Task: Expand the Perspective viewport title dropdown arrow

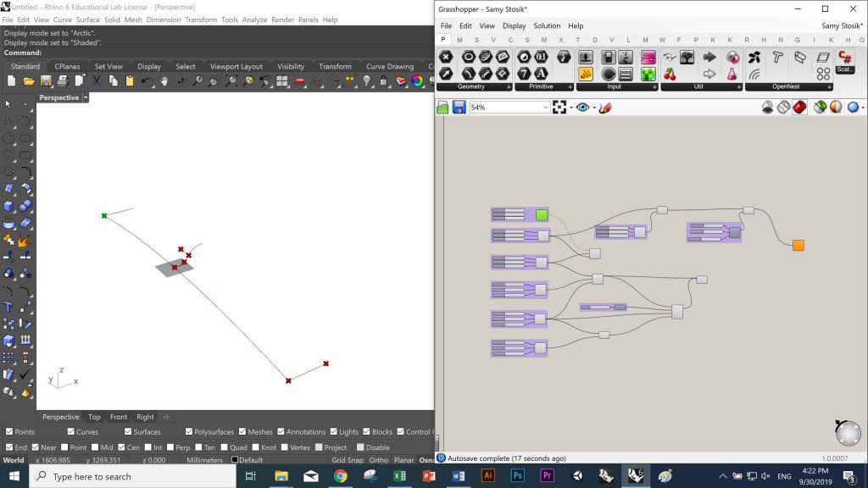Action: click(86, 97)
